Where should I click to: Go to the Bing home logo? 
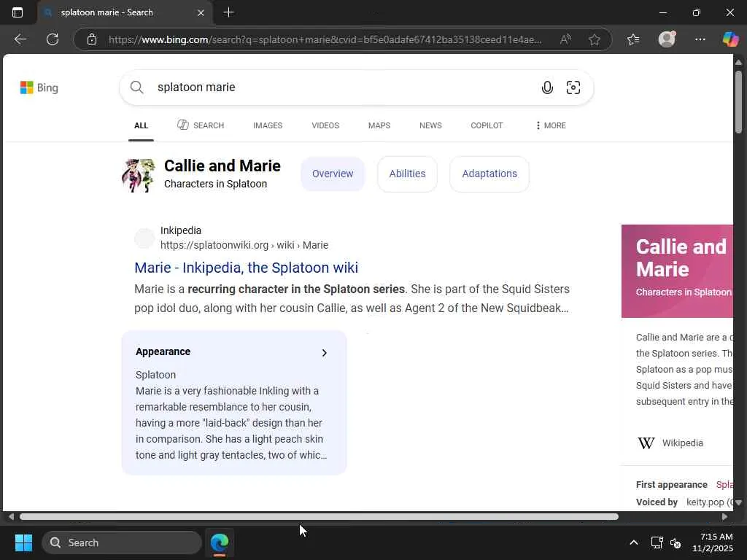click(x=39, y=87)
